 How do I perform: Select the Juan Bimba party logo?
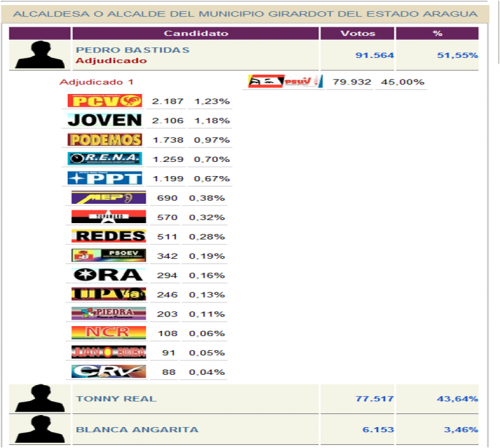coord(109,352)
